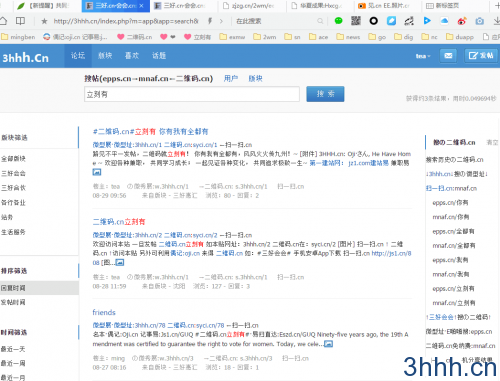
Task: Click the address bar forward chevron
Action: pyautogui.click(x=221, y=21)
